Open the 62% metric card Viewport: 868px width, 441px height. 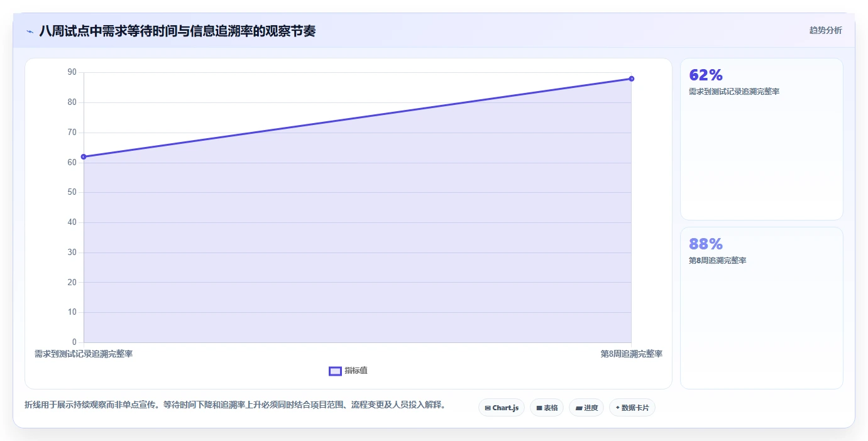[761, 139]
